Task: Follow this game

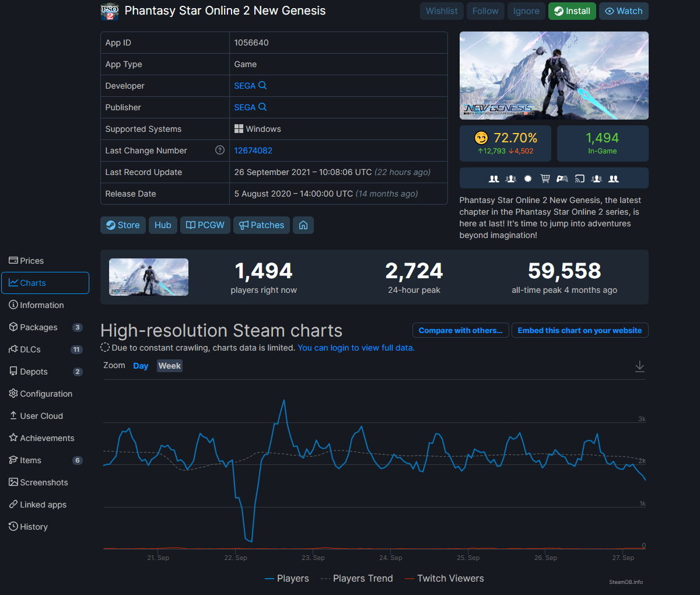Action: click(485, 11)
